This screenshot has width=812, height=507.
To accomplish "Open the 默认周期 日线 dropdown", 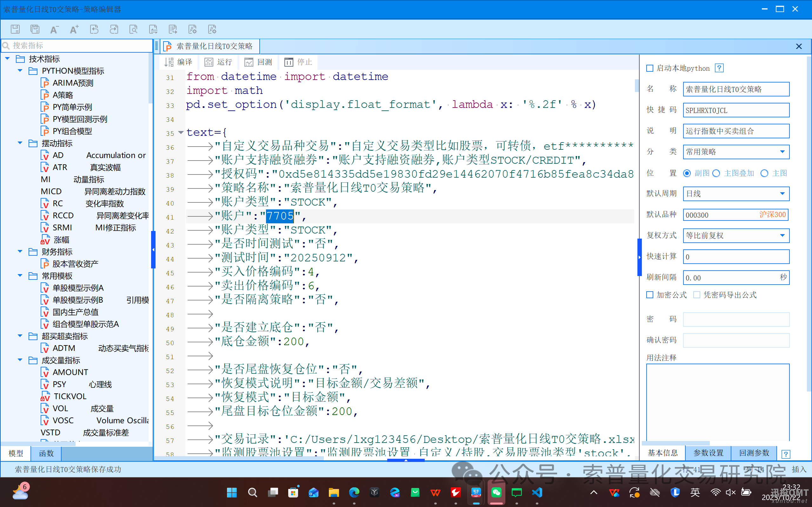I will (782, 194).
